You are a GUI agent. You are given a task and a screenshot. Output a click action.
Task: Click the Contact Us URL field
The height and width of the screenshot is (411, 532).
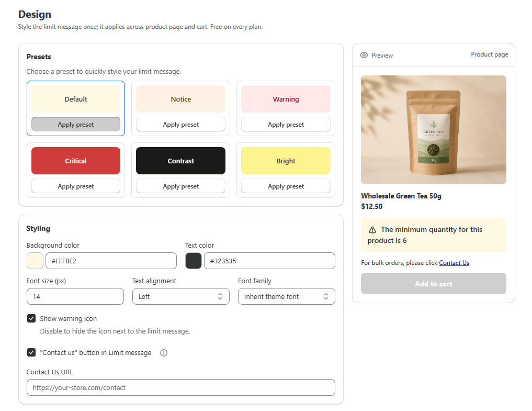[x=181, y=387]
